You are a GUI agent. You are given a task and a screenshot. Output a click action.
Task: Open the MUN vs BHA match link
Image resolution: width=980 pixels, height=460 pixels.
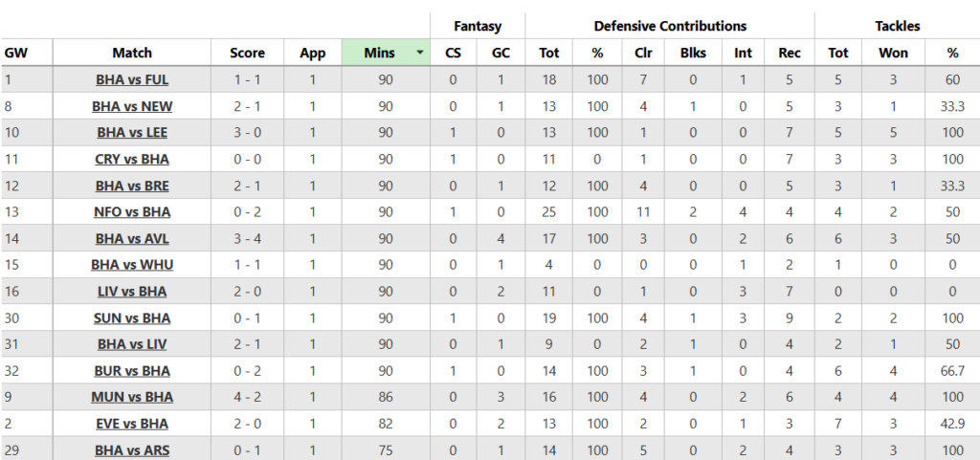[132, 396]
